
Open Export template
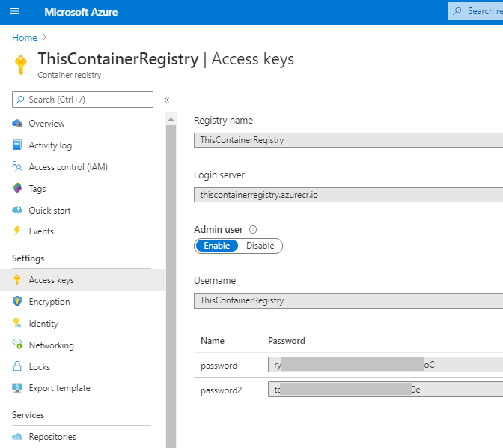tap(59, 388)
